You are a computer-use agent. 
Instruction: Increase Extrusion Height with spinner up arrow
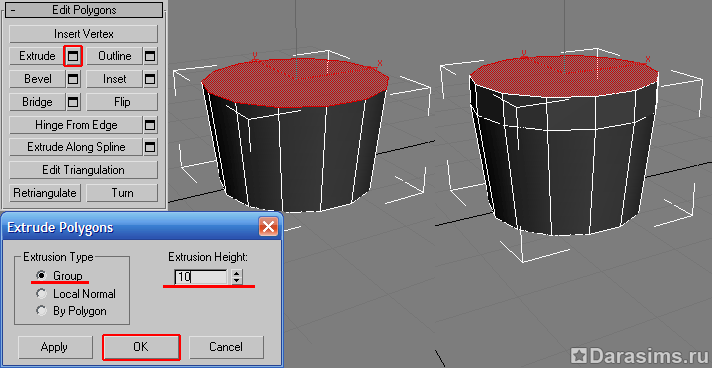click(236, 274)
